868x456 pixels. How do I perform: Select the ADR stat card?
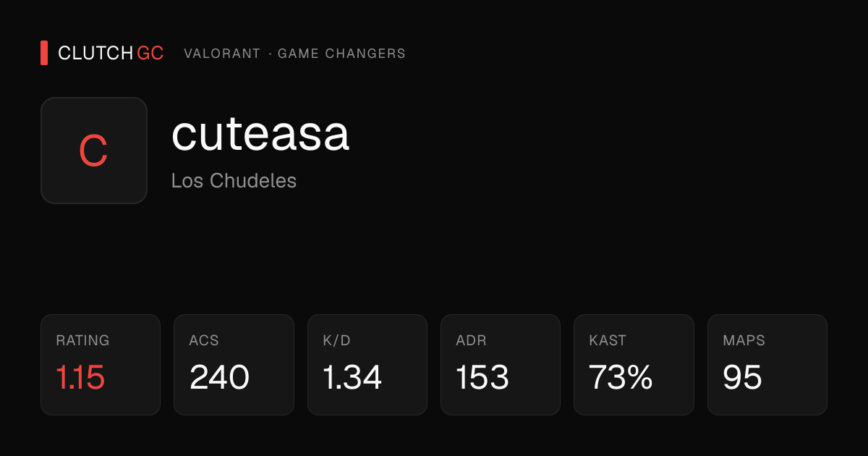click(x=501, y=365)
